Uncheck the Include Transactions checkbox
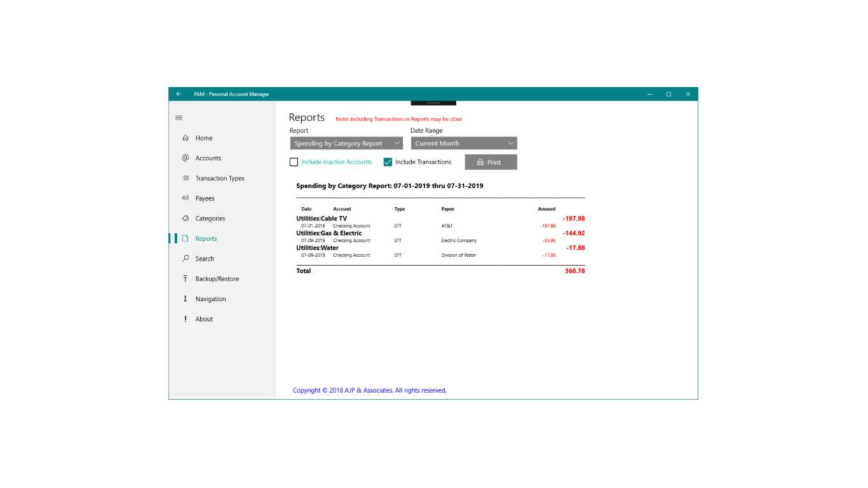 click(x=388, y=162)
